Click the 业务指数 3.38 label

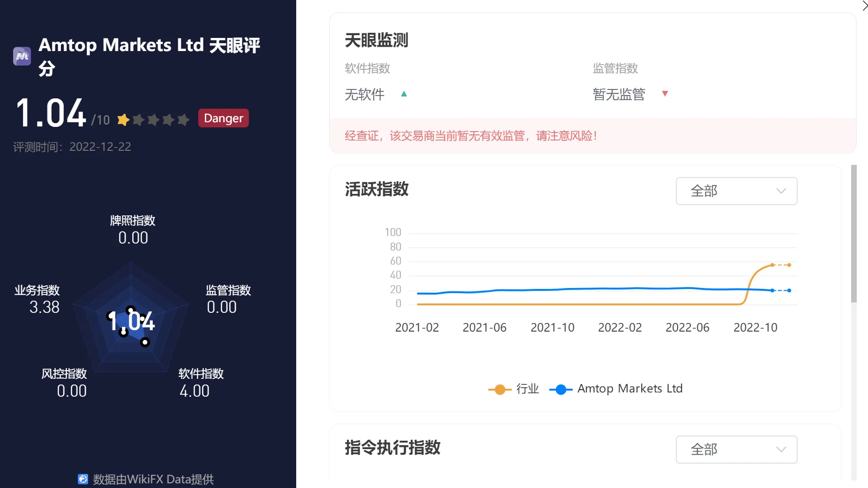pos(37,299)
